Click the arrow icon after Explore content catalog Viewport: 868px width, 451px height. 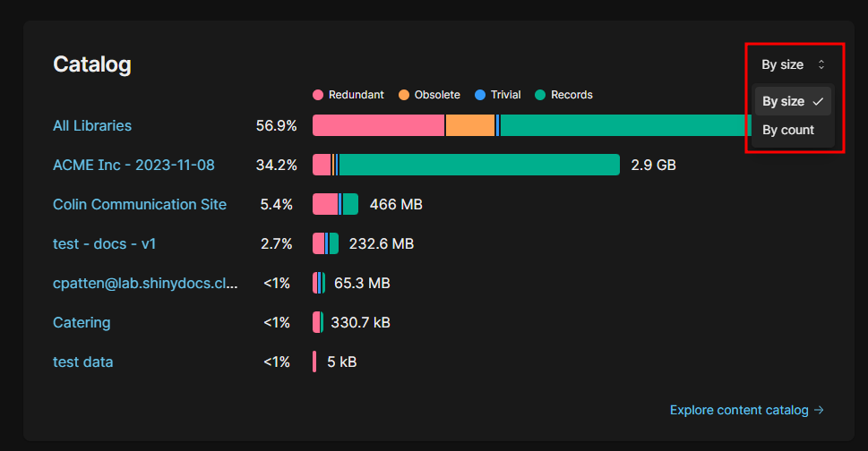818,410
